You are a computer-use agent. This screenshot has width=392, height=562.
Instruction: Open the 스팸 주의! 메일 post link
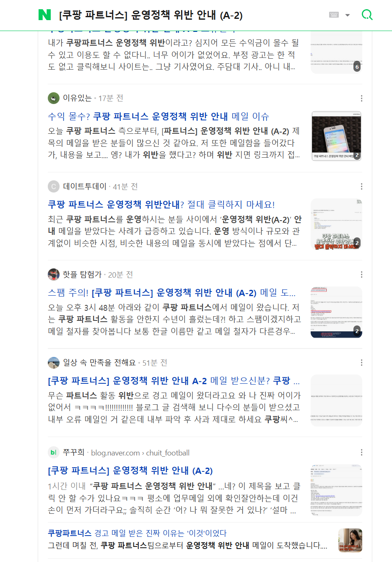[x=172, y=292]
